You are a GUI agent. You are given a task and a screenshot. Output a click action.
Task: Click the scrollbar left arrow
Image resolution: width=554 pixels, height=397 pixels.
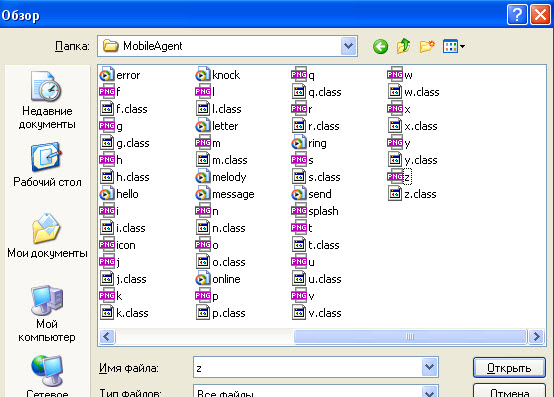(x=107, y=336)
